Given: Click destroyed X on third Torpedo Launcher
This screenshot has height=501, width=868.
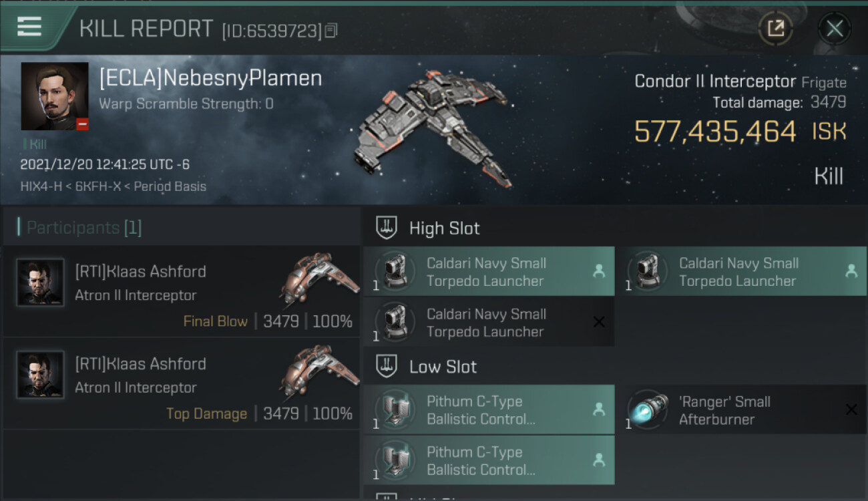Looking at the screenshot, I should (x=599, y=322).
